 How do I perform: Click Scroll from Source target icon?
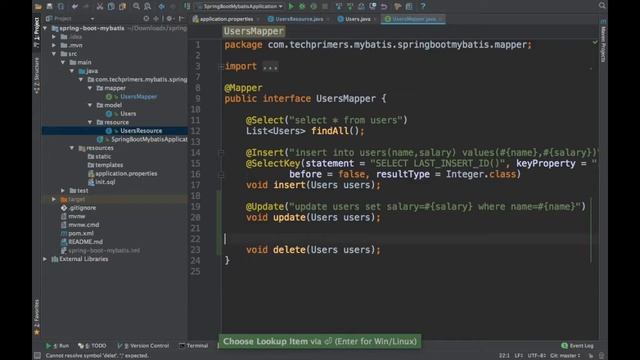click(146, 18)
